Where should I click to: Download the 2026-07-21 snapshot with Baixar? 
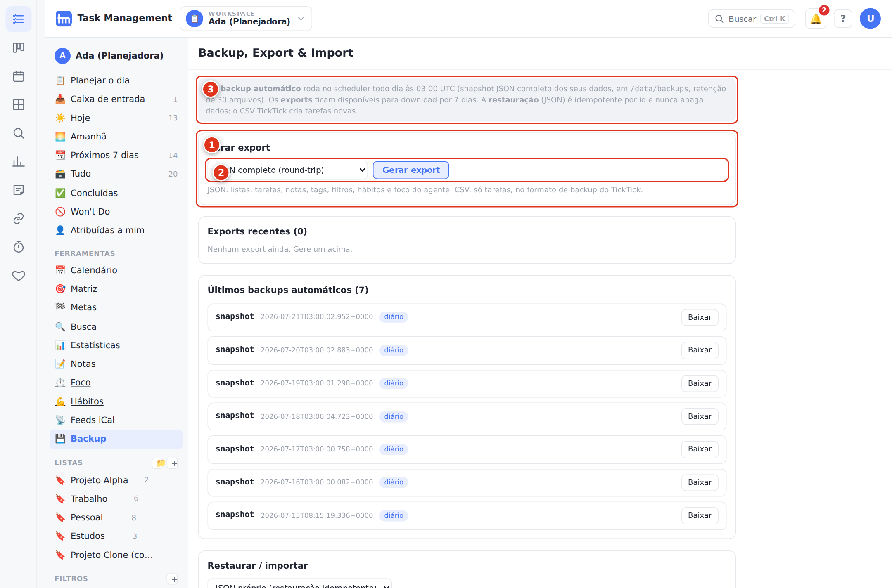(x=700, y=317)
